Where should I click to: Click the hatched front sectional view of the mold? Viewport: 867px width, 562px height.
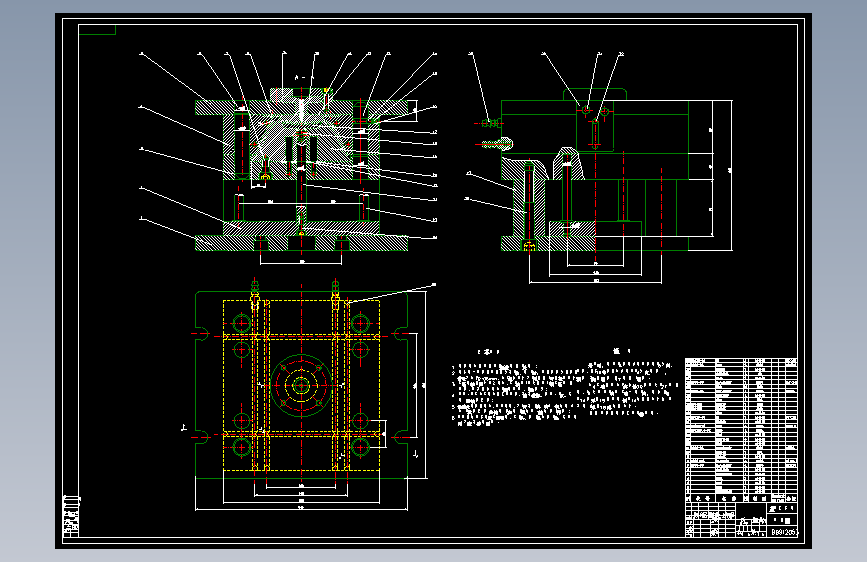pyautogui.click(x=301, y=169)
